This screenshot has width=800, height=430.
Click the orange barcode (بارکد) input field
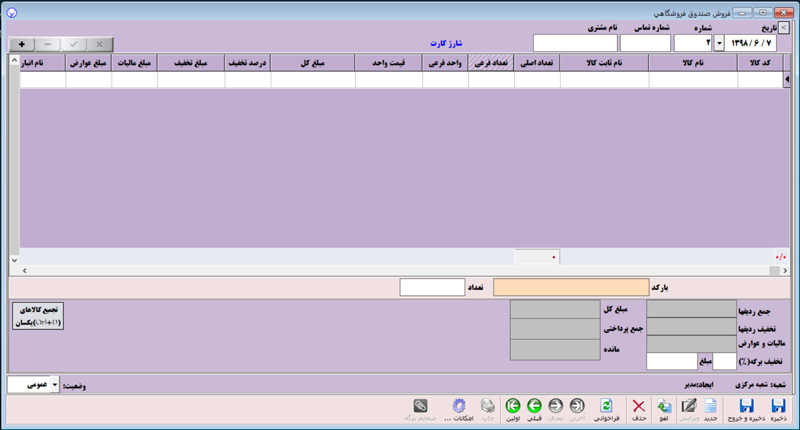571,287
